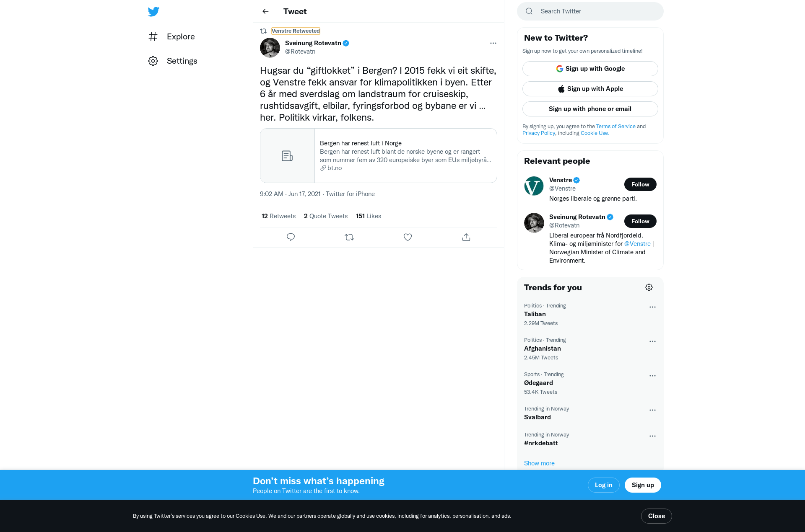This screenshot has width=805, height=532.
Task: Like the tweet with heart icon
Action: tap(408, 237)
